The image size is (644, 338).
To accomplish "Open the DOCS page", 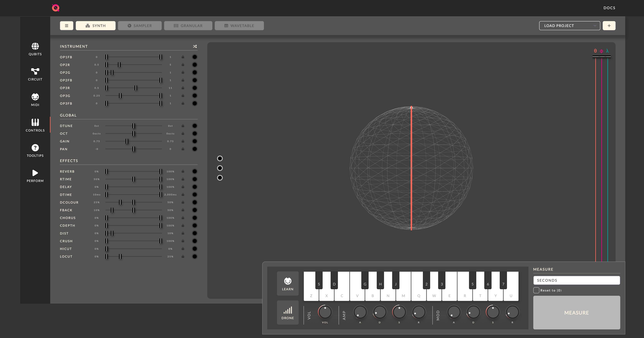I will [609, 8].
